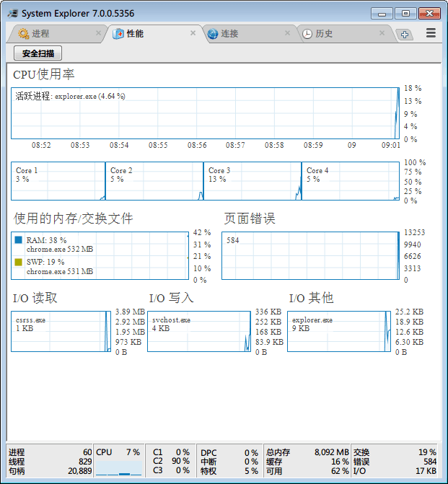
Task: Maximize the System Explorer window
Action: tap(405, 14)
